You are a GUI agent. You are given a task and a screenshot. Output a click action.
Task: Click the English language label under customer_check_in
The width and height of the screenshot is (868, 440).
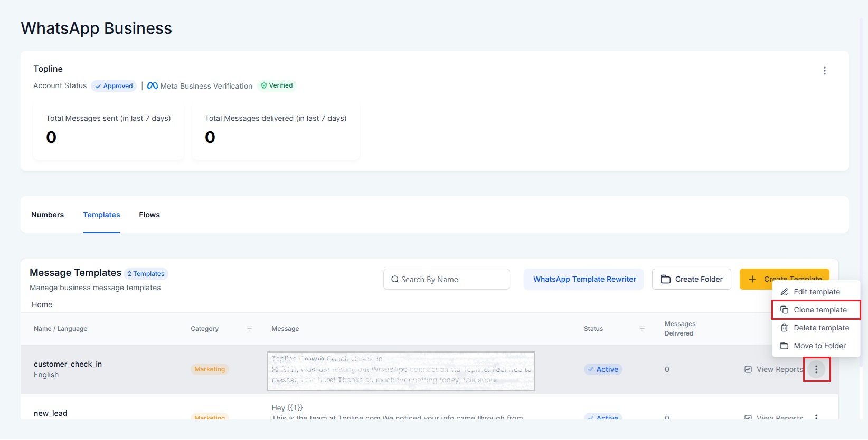click(x=46, y=375)
